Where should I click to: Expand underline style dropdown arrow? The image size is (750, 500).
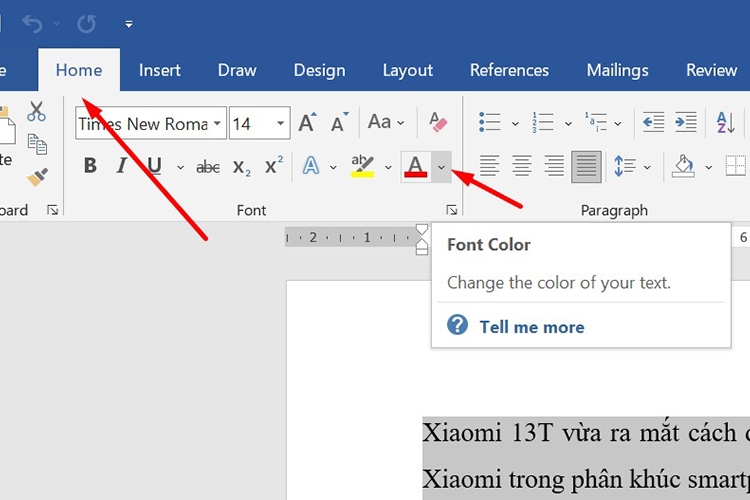[x=180, y=167]
